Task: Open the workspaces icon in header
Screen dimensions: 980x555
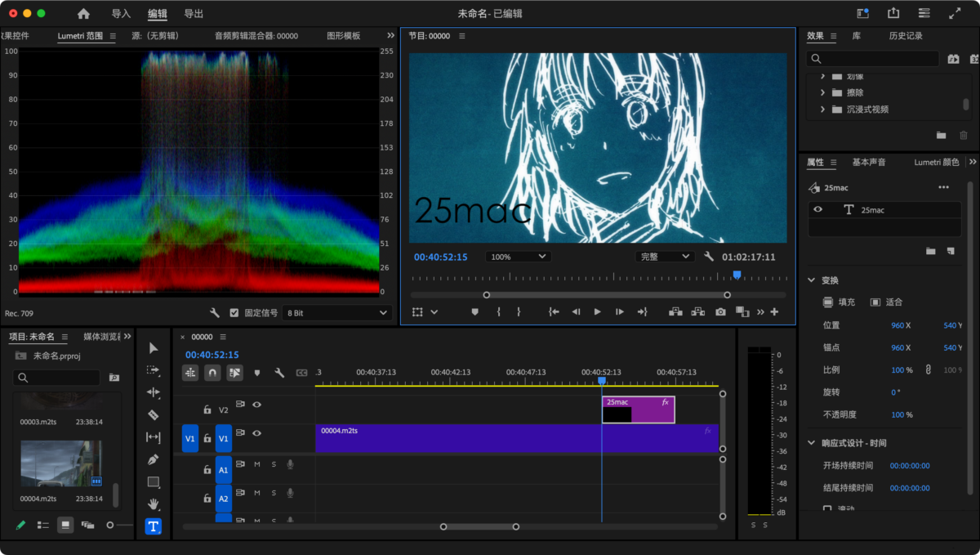Action: tap(924, 13)
